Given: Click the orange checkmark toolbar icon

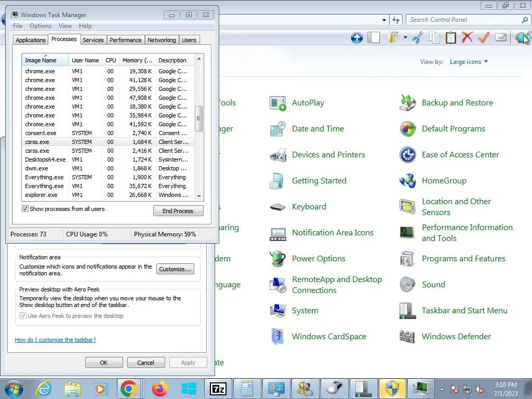Looking at the screenshot, I should click(x=484, y=37).
